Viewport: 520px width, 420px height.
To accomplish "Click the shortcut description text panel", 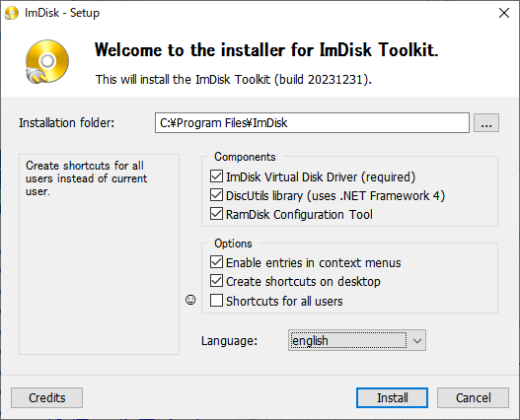I will (99, 254).
